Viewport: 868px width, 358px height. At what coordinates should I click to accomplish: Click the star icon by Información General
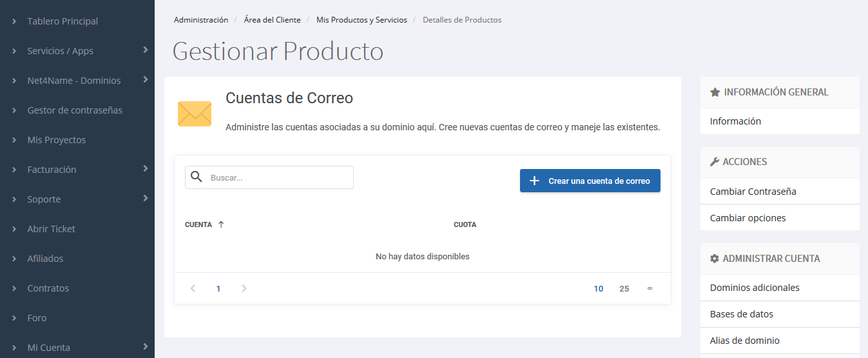[715, 92]
